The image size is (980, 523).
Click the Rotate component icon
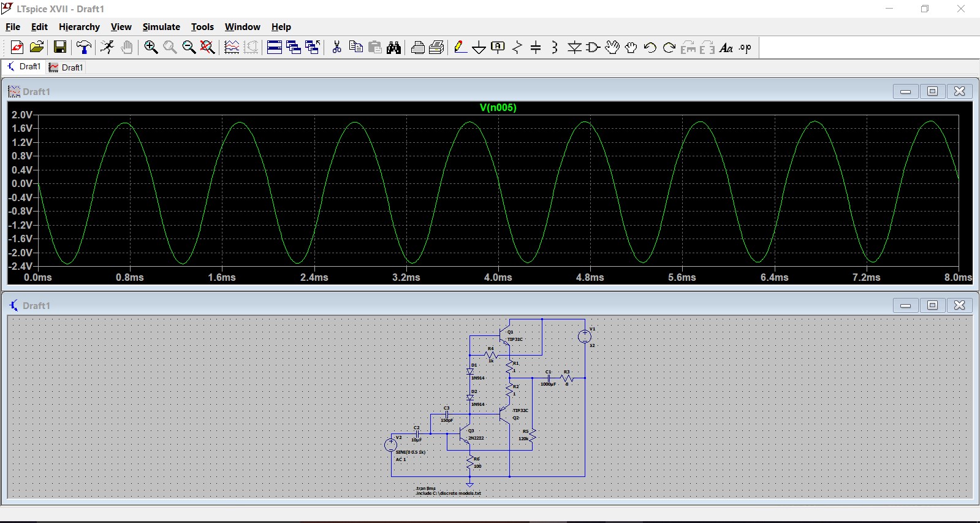pyautogui.click(x=688, y=47)
